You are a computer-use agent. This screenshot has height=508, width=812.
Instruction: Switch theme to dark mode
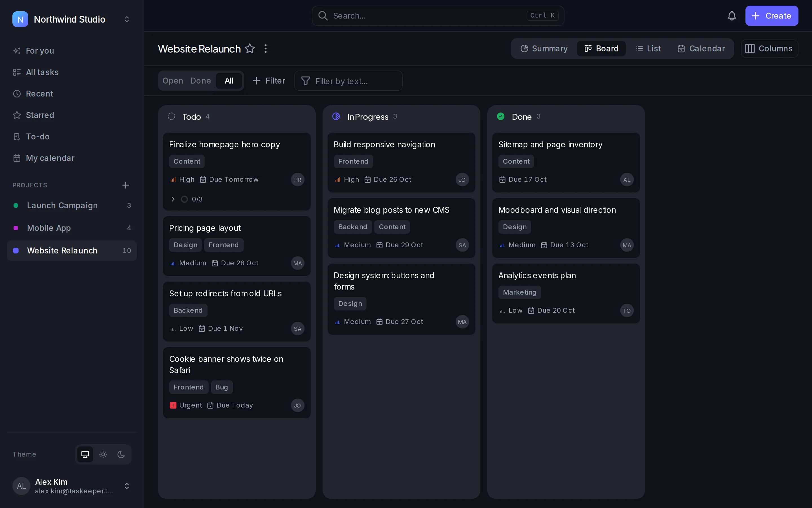[x=121, y=454]
